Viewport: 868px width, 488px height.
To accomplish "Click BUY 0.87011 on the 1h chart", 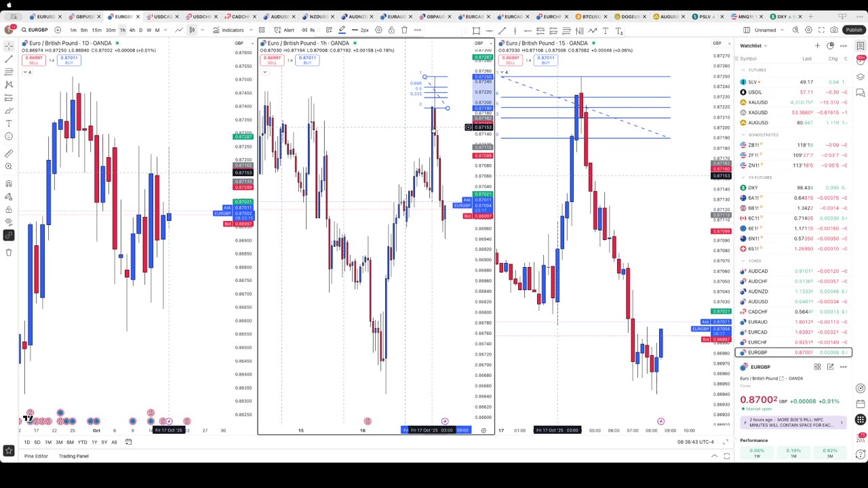I will [x=307, y=60].
